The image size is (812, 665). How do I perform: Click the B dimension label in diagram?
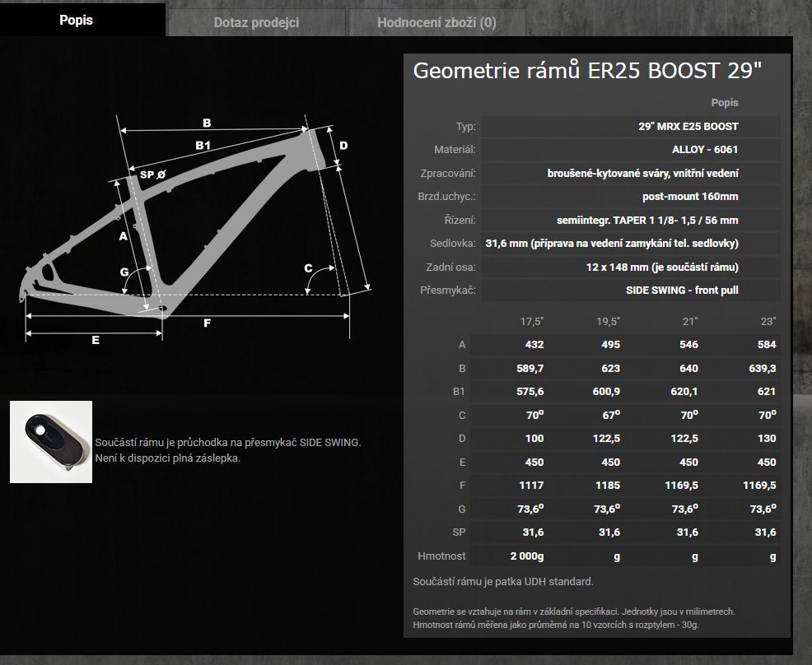(x=207, y=123)
